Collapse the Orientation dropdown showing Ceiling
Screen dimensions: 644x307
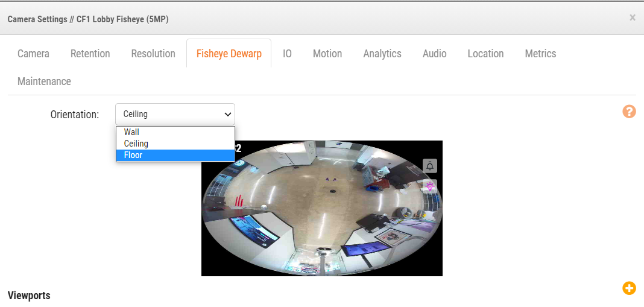(x=175, y=114)
